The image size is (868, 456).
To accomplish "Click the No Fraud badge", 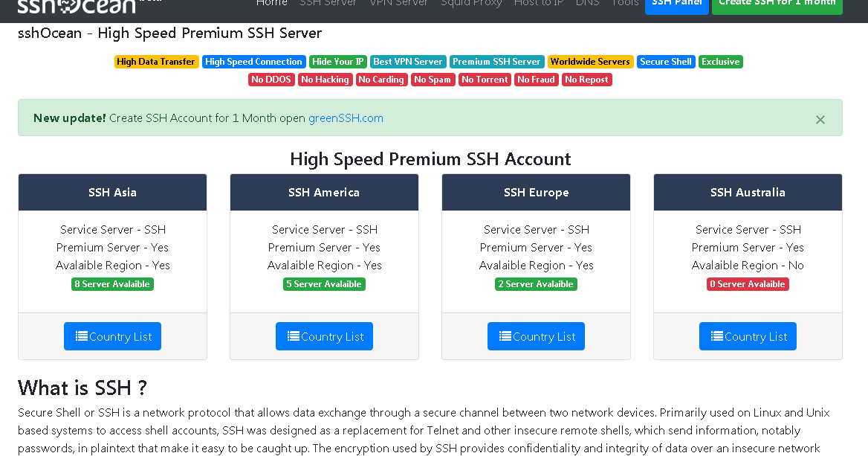I will click(x=536, y=80).
